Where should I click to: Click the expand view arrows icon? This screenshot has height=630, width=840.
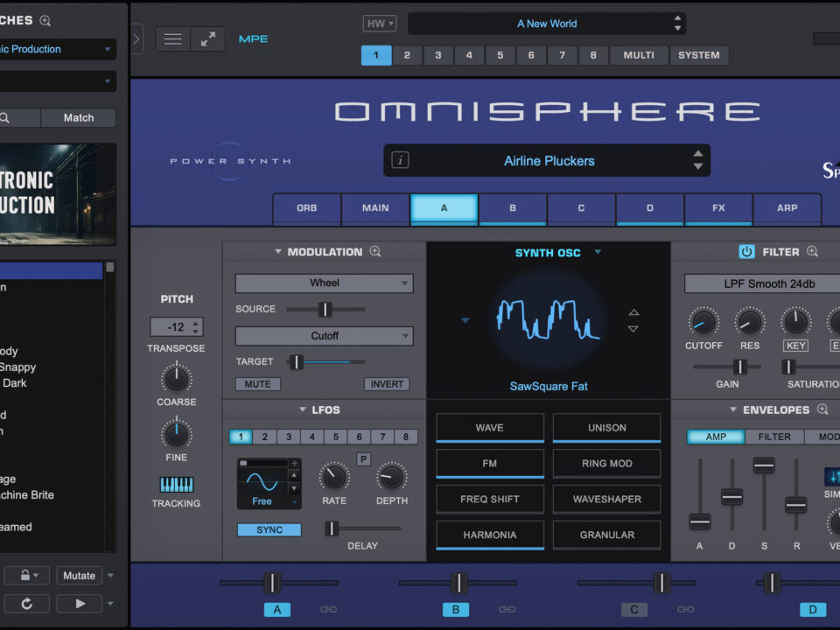click(x=208, y=39)
